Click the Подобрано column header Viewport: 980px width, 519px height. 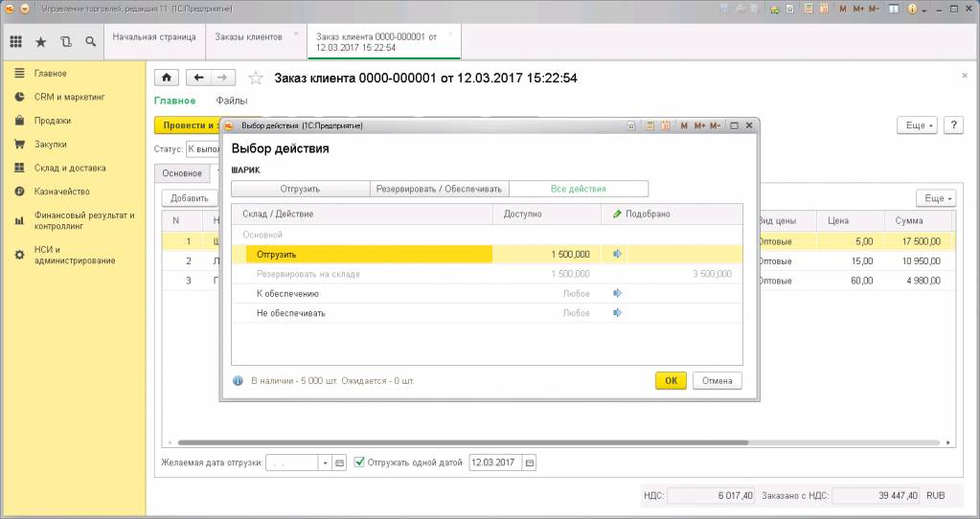tap(672, 214)
